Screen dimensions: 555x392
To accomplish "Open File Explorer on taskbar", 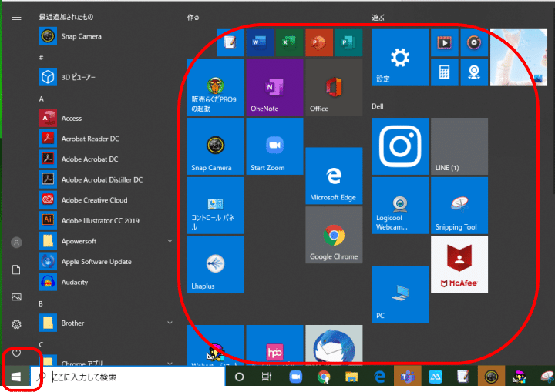I will coord(351,377).
